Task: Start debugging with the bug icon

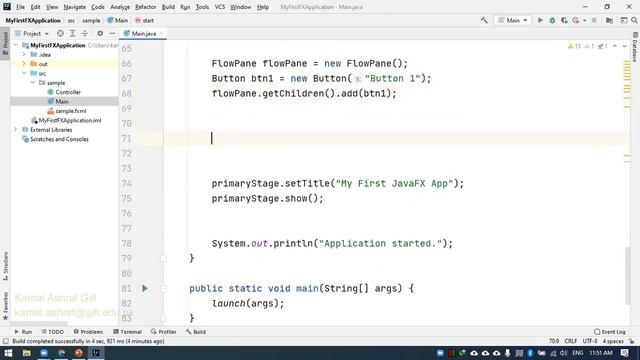Action: point(552,20)
